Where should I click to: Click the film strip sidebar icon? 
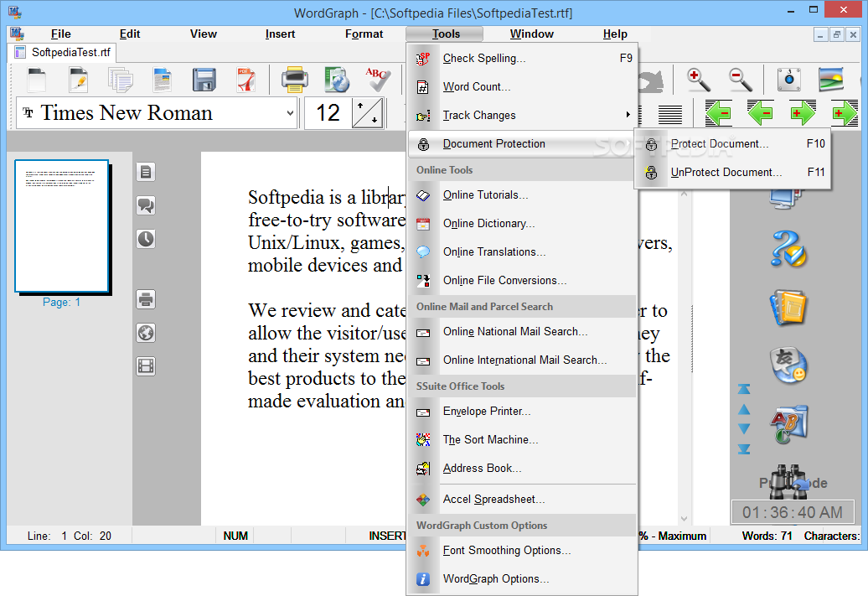(146, 366)
